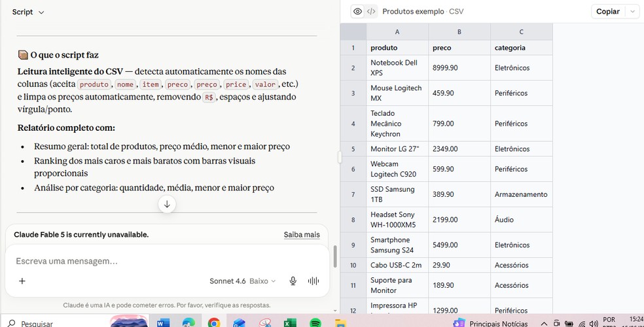Click the R$ code tag
Image resolution: width=644 pixels, height=327 pixels.
209,97
